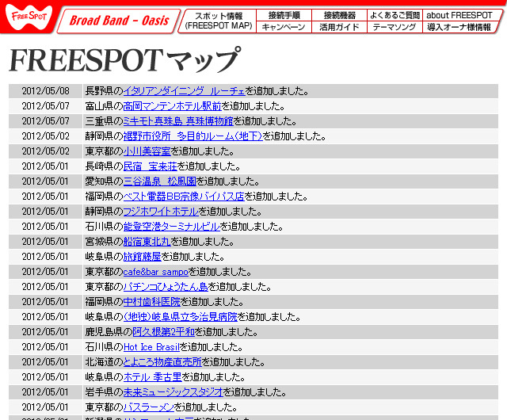Open 高岡マンテンホテル駅前 link
Image resolution: width=507 pixels, height=420 pixels.
point(173,106)
